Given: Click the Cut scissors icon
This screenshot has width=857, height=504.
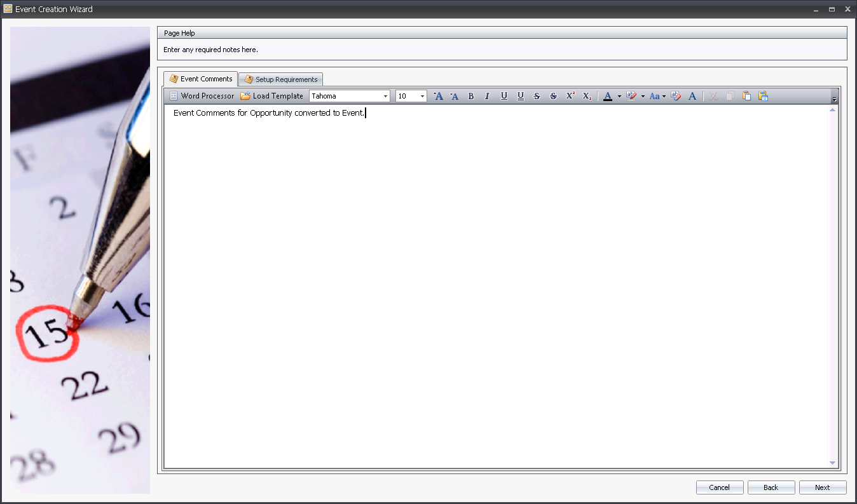Looking at the screenshot, I should point(713,96).
